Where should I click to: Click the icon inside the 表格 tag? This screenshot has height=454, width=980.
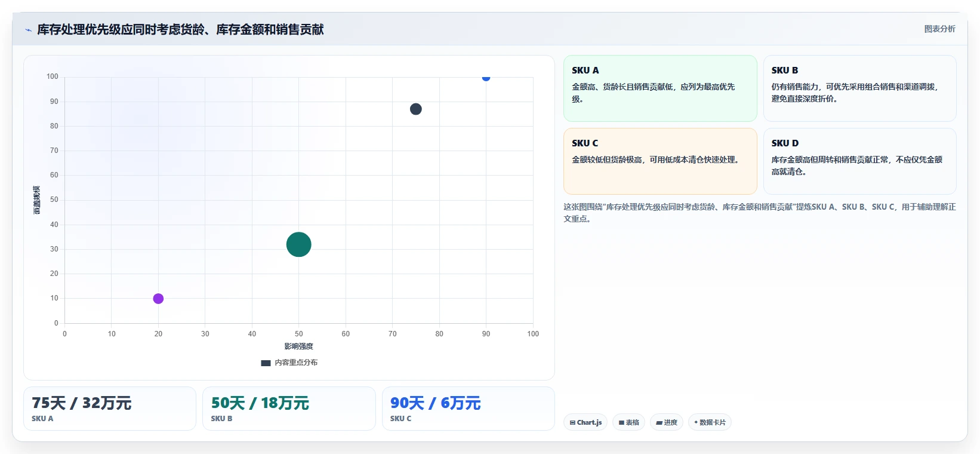[621, 423]
